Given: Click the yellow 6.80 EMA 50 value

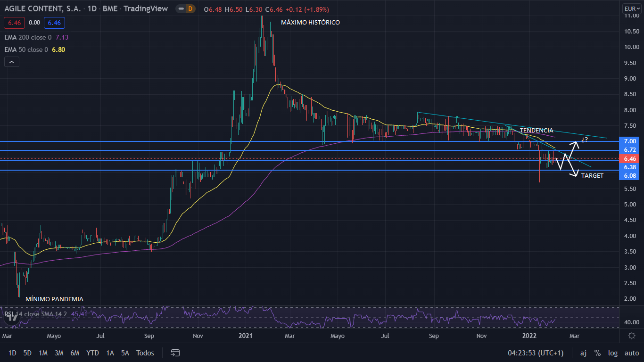Looking at the screenshot, I should pyautogui.click(x=58, y=49).
